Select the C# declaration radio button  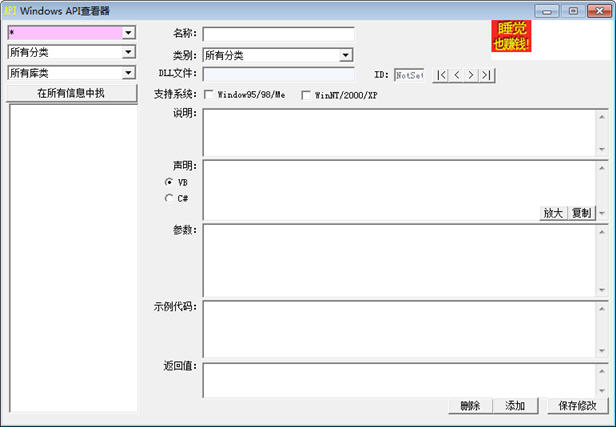click(169, 198)
